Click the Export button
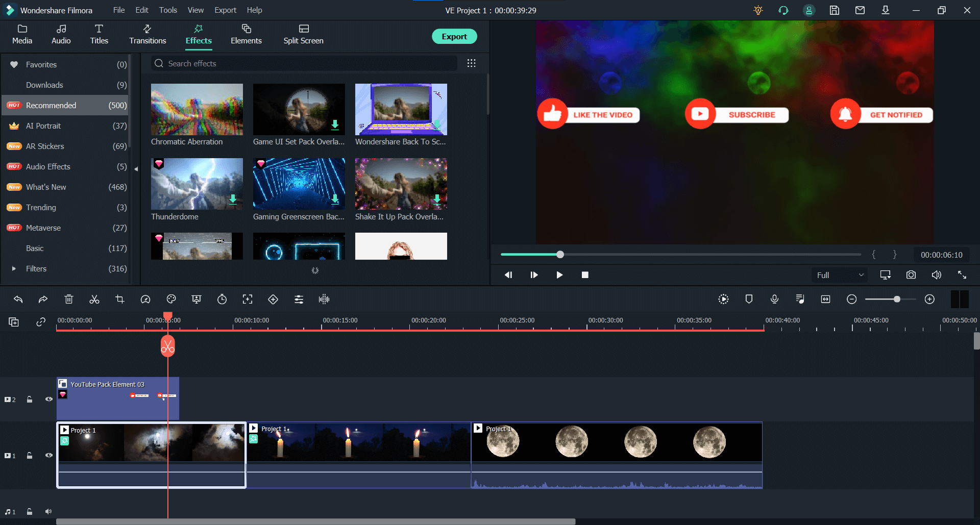This screenshot has width=980, height=525. pos(454,36)
